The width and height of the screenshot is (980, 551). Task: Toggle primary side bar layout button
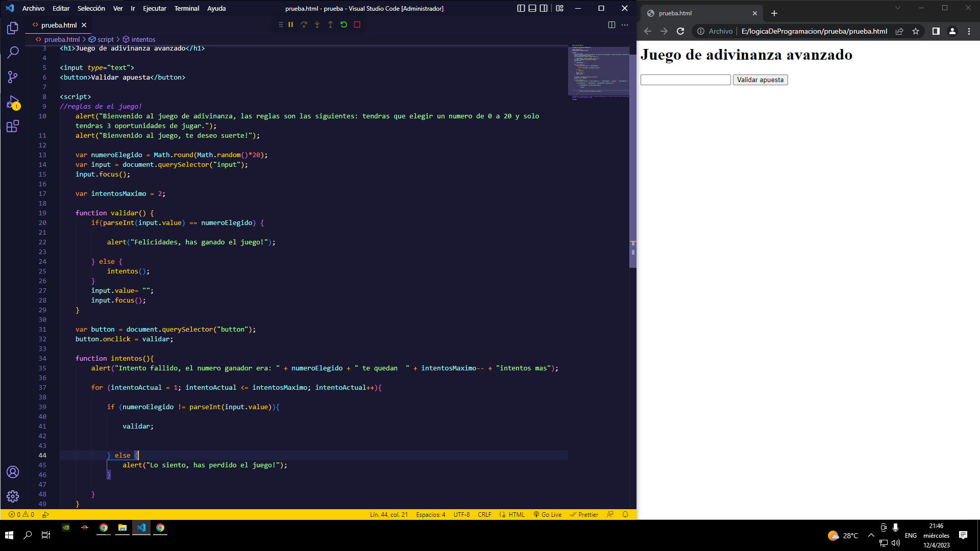point(521,8)
